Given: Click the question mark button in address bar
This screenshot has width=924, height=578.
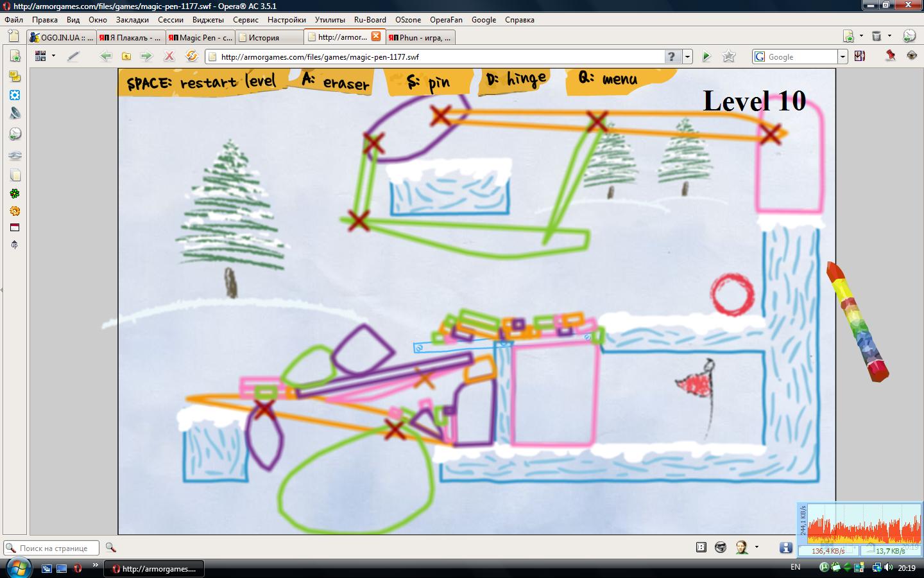Looking at the screenshot, I should point(672,57).
